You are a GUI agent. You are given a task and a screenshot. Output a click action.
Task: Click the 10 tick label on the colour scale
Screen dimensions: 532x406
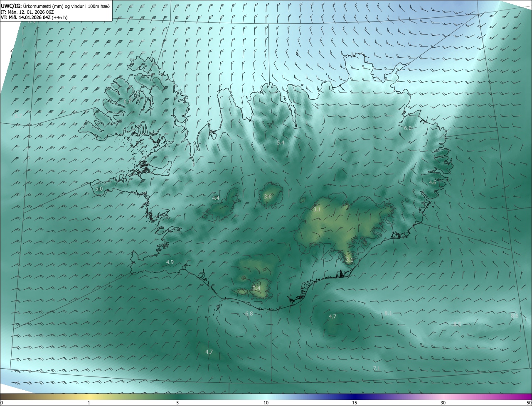[266, 403]
